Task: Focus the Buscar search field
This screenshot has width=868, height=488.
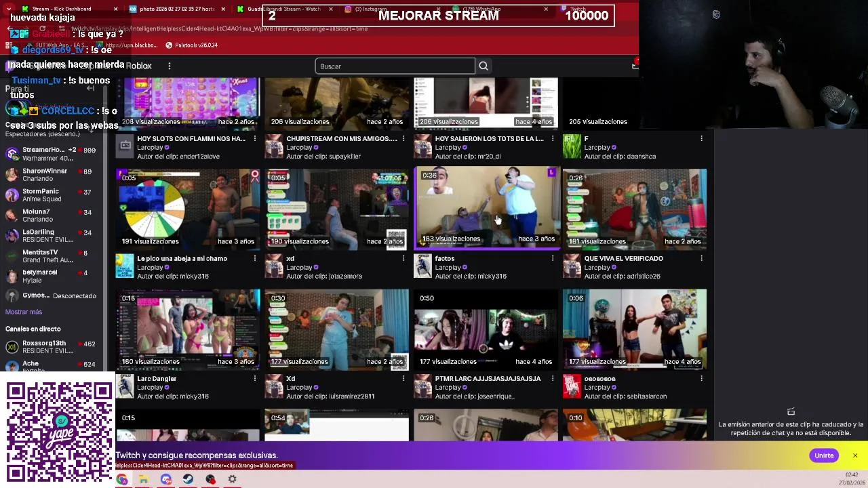Action: [x=395, y=66]
